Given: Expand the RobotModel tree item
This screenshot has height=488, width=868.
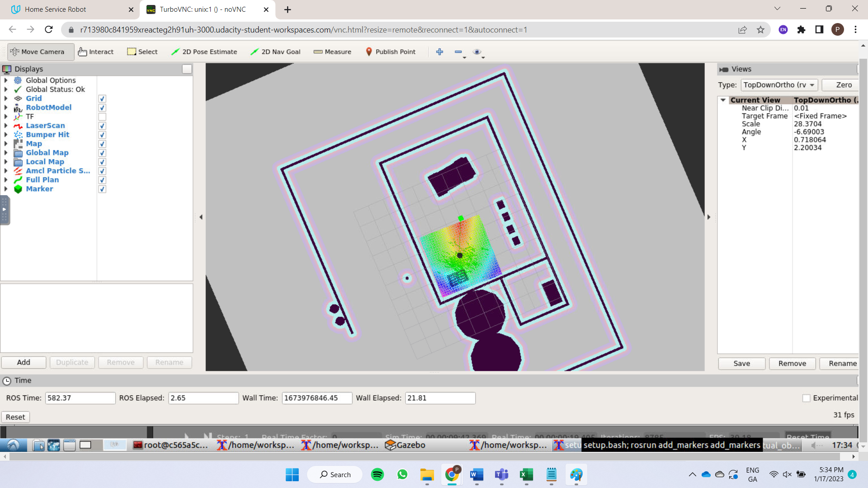Looking at the screenshot, I should pos(6,107).
